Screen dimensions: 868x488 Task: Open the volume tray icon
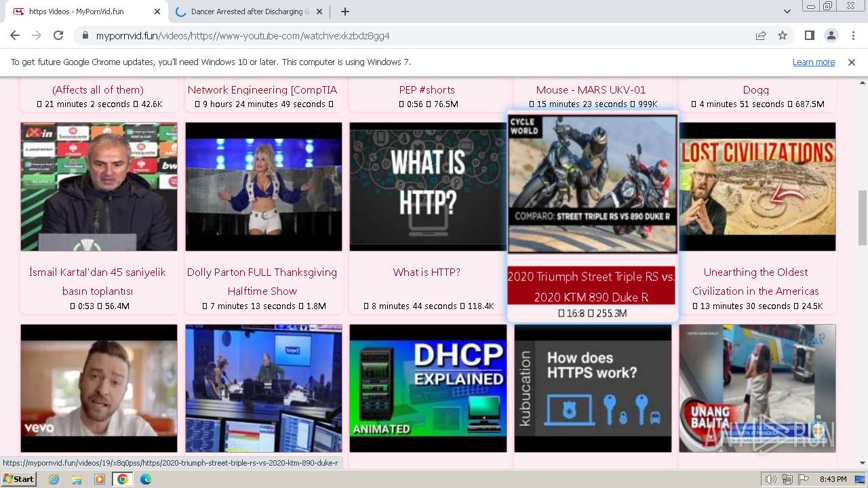pyautogui.click(x=771, y=479)
